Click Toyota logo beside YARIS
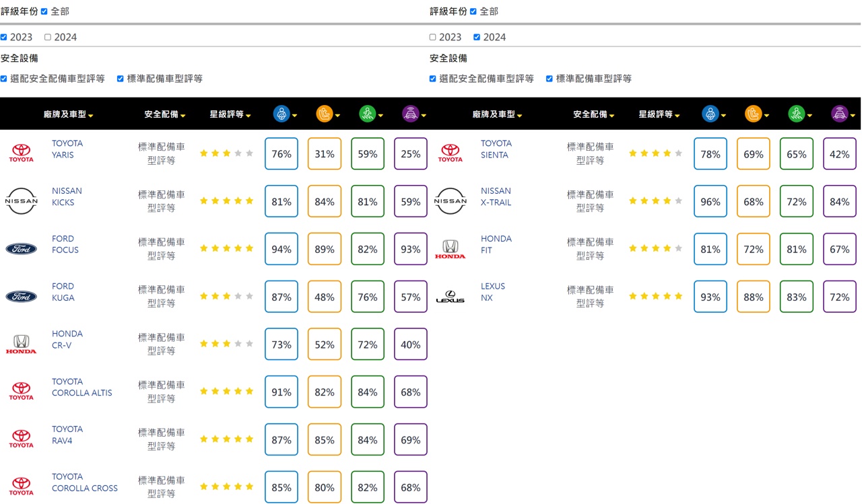Image resolution: width=862 pixels, height=504 pixels. 21,153
